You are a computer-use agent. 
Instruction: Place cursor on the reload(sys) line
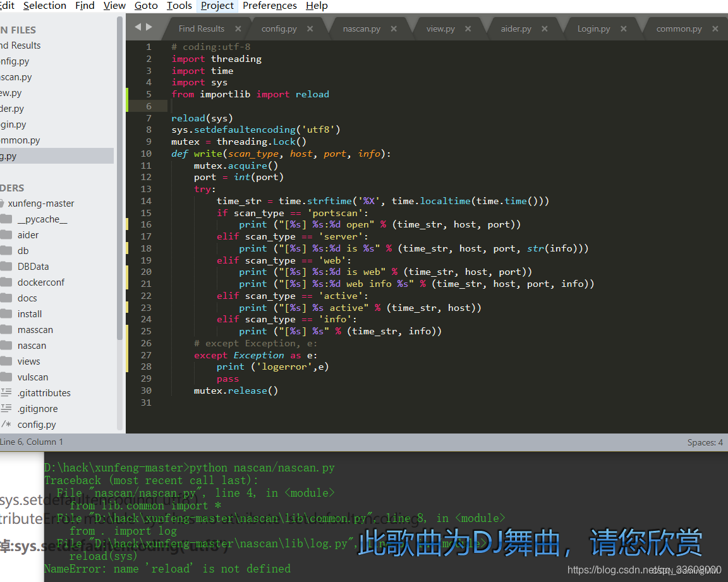click(x=202, y=118)
